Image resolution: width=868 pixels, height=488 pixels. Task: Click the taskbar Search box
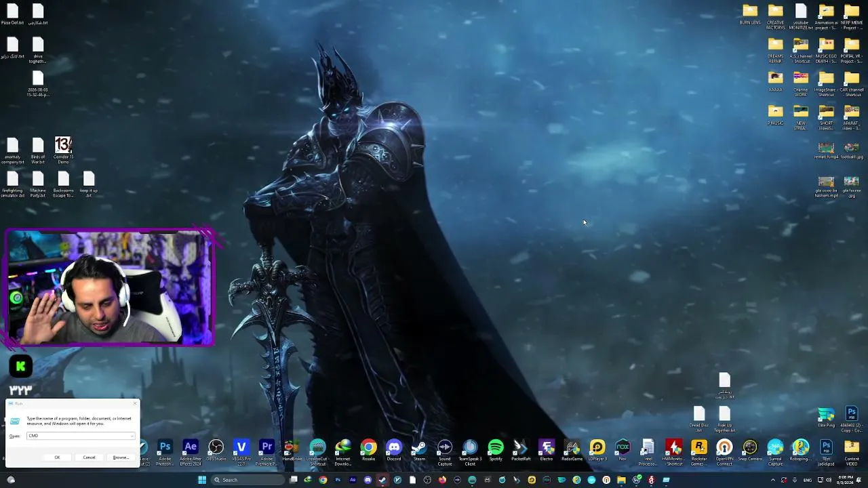point(248,480)
